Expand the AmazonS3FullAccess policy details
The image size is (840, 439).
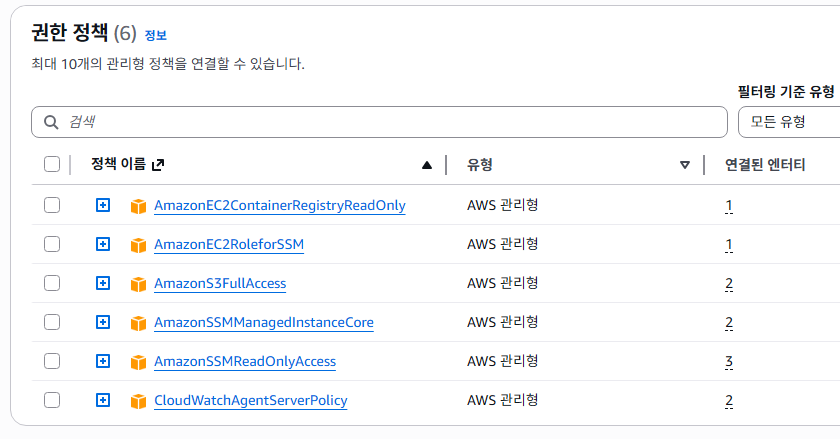103,283
